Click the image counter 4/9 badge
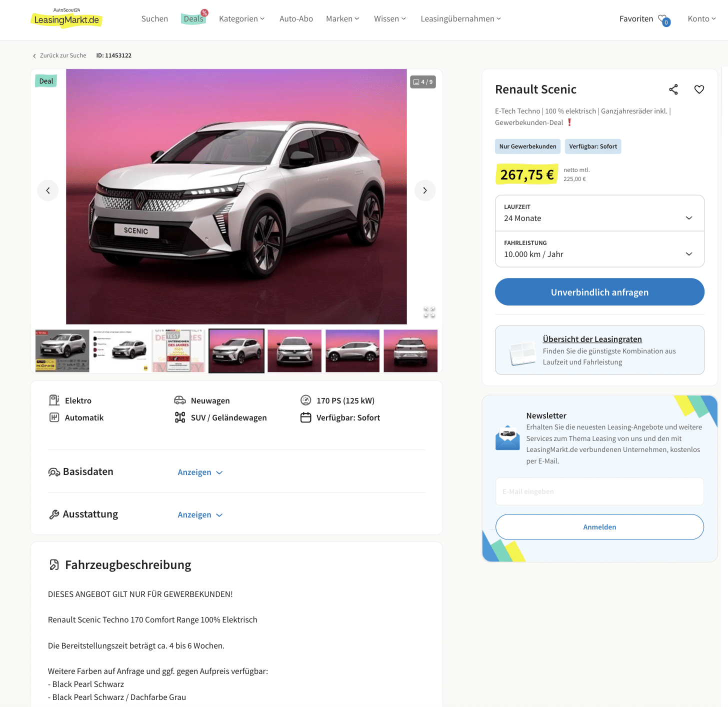Screen dimensions: 728x707 [x=423, y=82]
